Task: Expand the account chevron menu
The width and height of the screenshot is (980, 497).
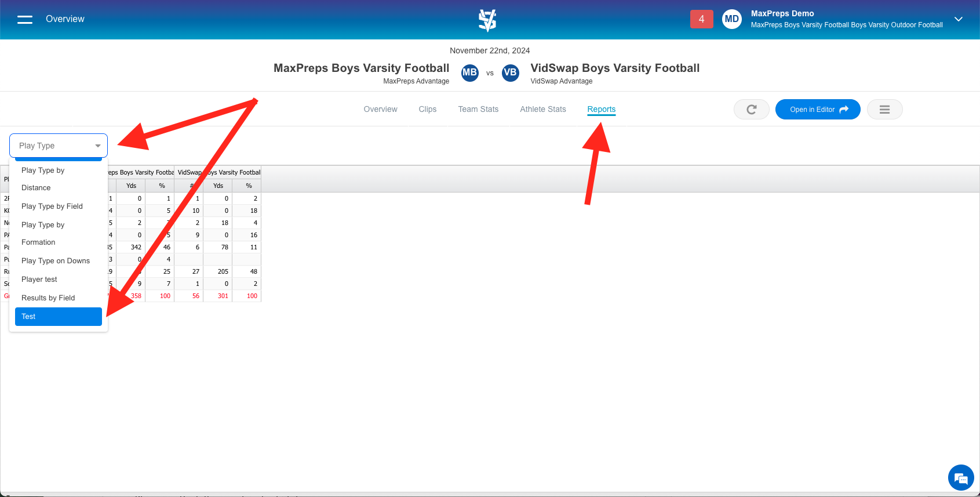Action: tap(959, 19)
